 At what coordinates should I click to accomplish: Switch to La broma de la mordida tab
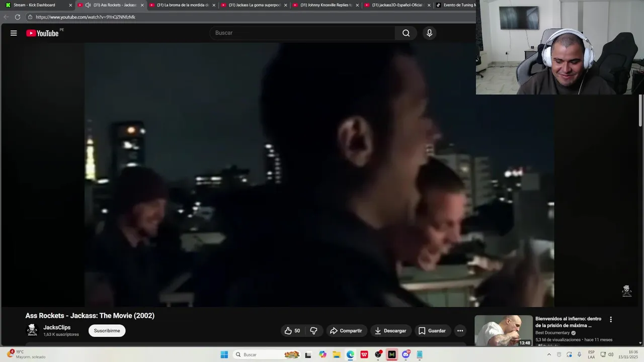click(183, 5)
